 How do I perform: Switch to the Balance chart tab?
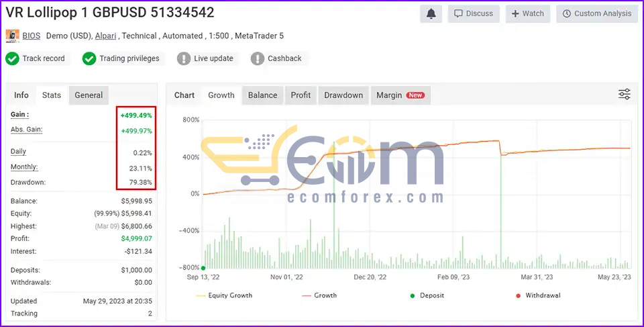click(262, 95)
